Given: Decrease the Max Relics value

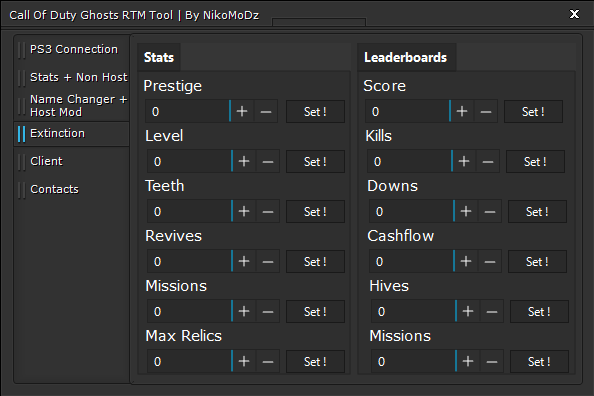Looking at the screenshot, I should 268,362.
